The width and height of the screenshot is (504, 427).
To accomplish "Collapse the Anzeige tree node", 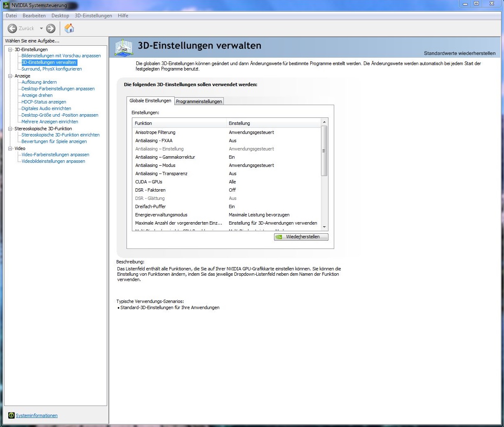I will pyautogui.click(x=10, y=76).
